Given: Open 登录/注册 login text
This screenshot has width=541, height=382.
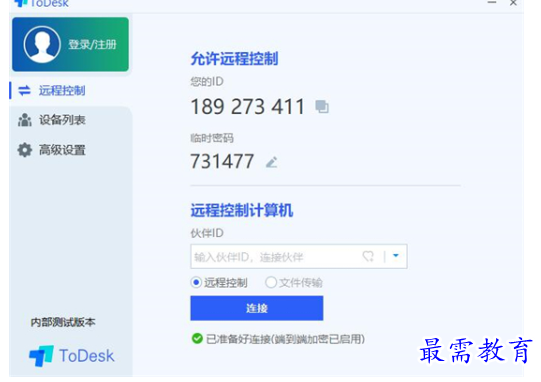Looking at the screenshot, I should click(92, 45).
